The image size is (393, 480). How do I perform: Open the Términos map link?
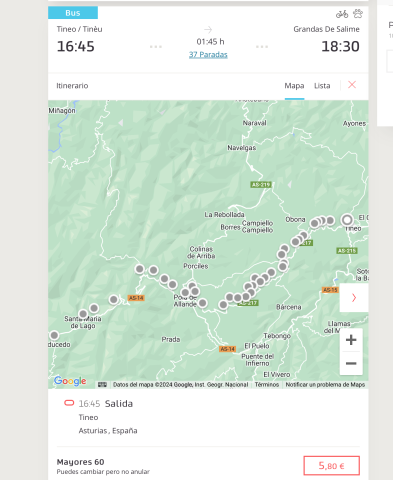(x=267, y=385)
